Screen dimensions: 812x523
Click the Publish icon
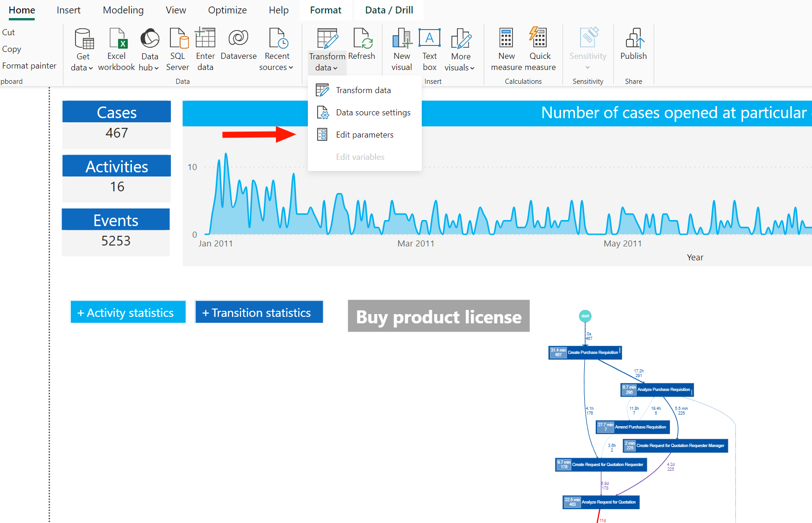click(x=635, y=38)
